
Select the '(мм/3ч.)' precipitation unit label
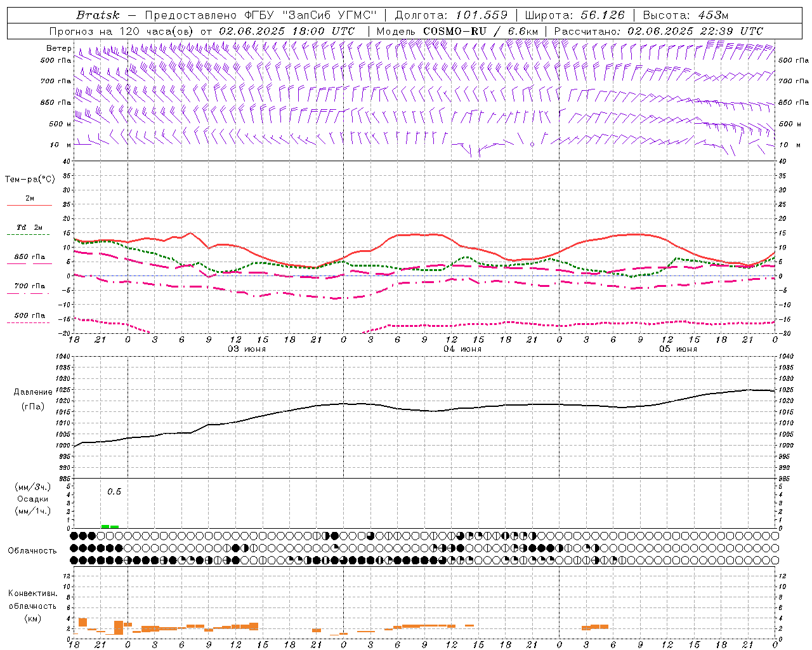[32, 487]
